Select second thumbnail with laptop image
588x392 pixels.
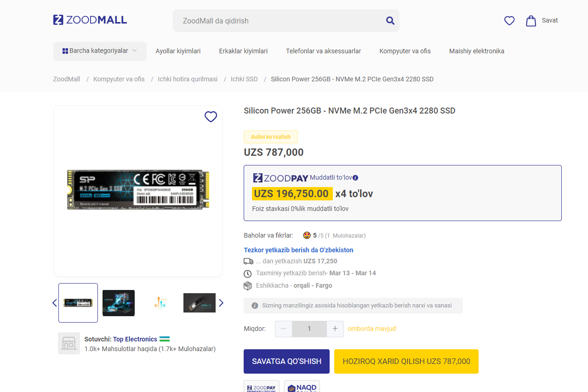pyautogui.click(x=119, y=303)
